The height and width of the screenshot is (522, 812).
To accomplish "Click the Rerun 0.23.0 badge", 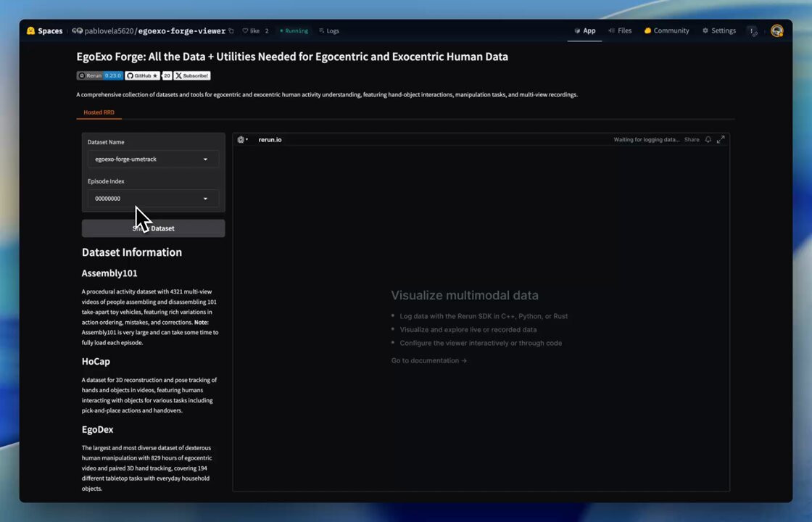I will pyautogui.click(x=100, y=75).
